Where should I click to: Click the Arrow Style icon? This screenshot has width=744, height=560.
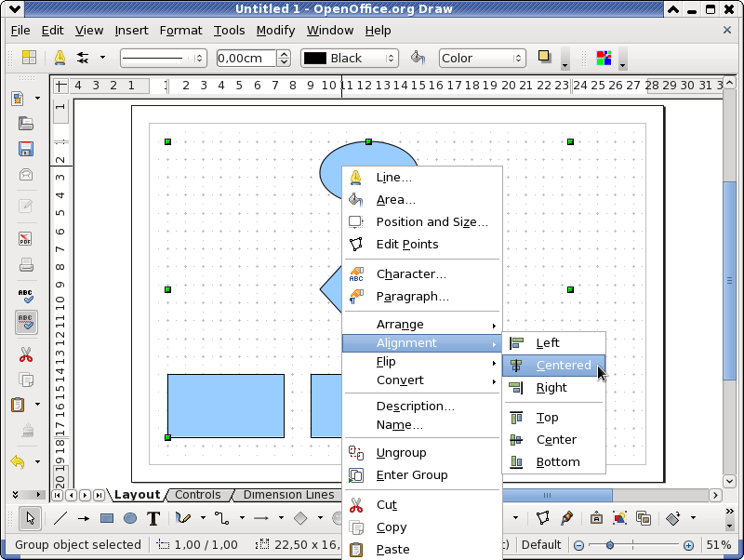point(83,58)
